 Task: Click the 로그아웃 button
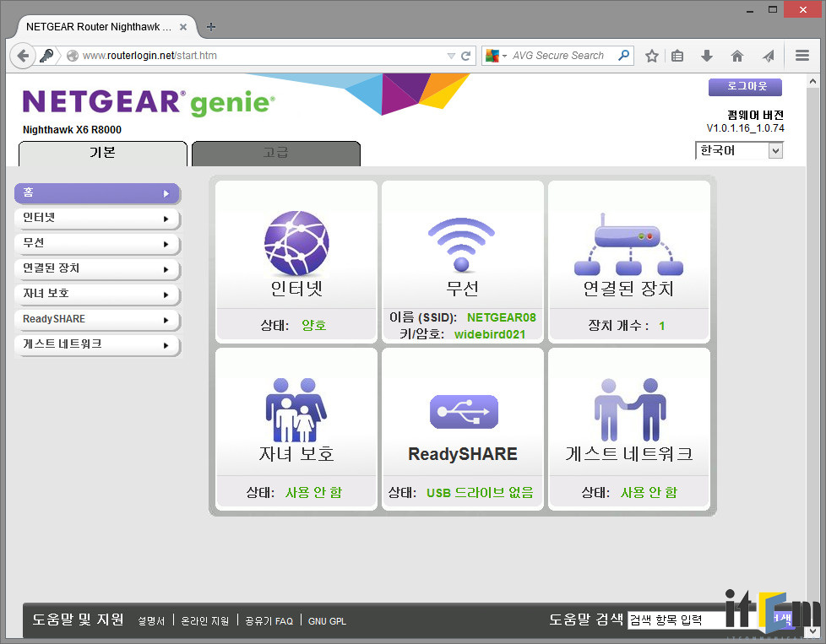[x=745, y=87]
